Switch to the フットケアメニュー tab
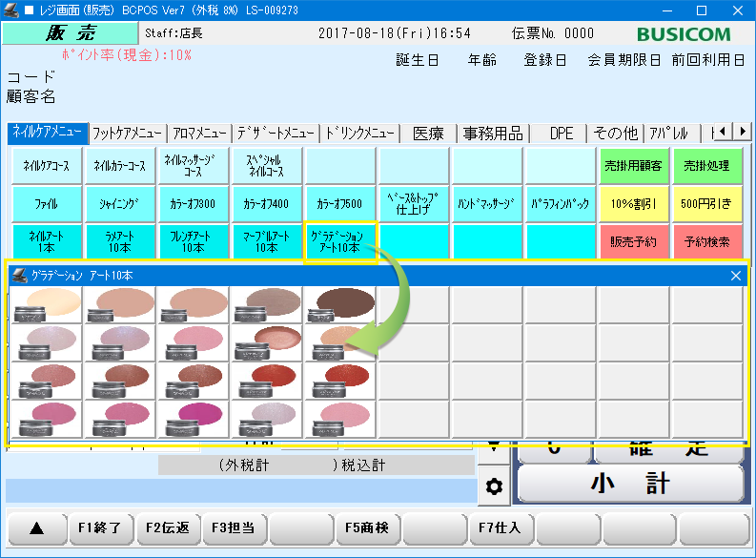The height and width of the screenshot is (558, 756). [x=128, y=133]
